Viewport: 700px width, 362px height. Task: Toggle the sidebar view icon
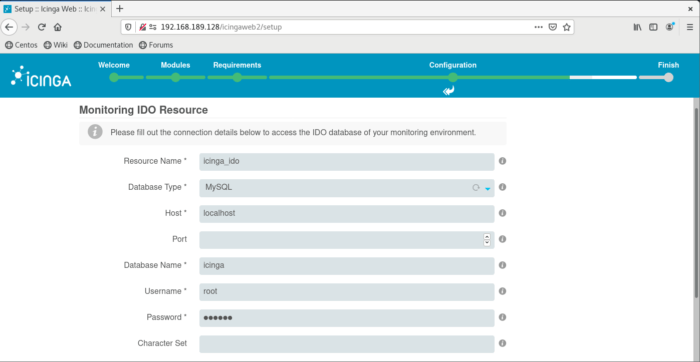pos(653,27)
